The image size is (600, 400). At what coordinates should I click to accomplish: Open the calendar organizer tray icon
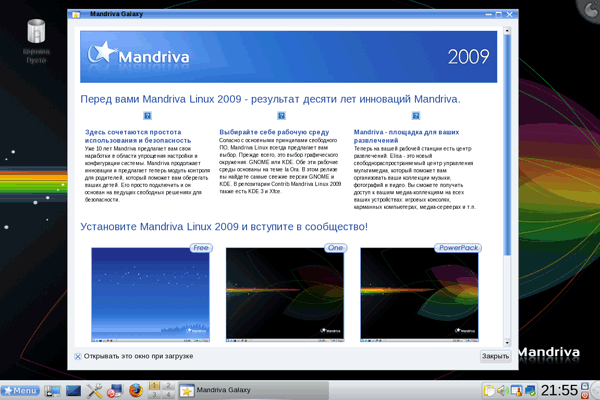(516, 391)
